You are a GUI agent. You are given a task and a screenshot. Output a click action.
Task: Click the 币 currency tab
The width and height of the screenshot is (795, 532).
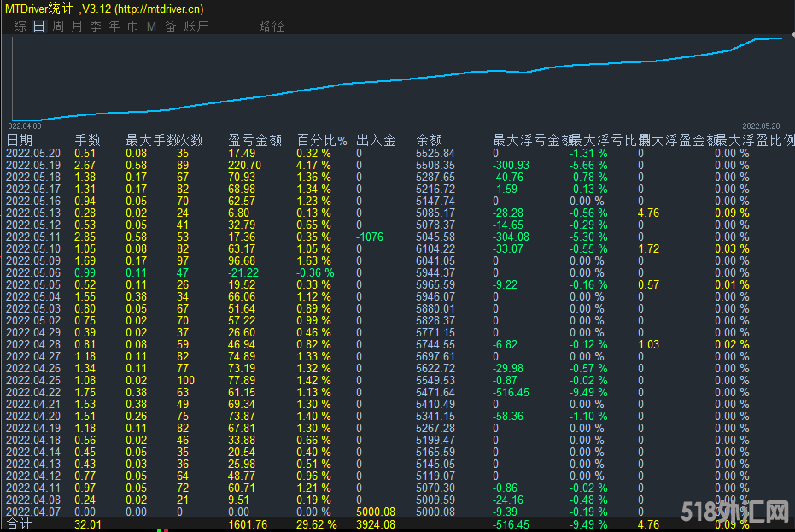pyautogui.click(x=133, y=26)
